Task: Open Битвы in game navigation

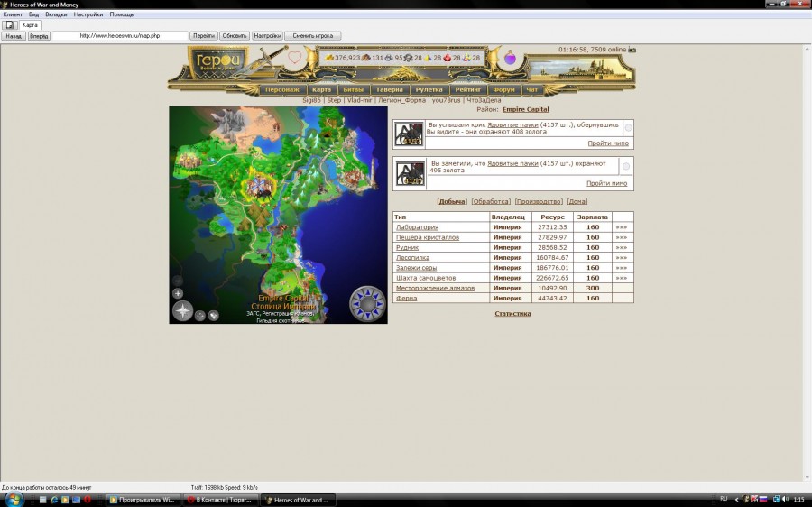Action: (x=353, y=89)
